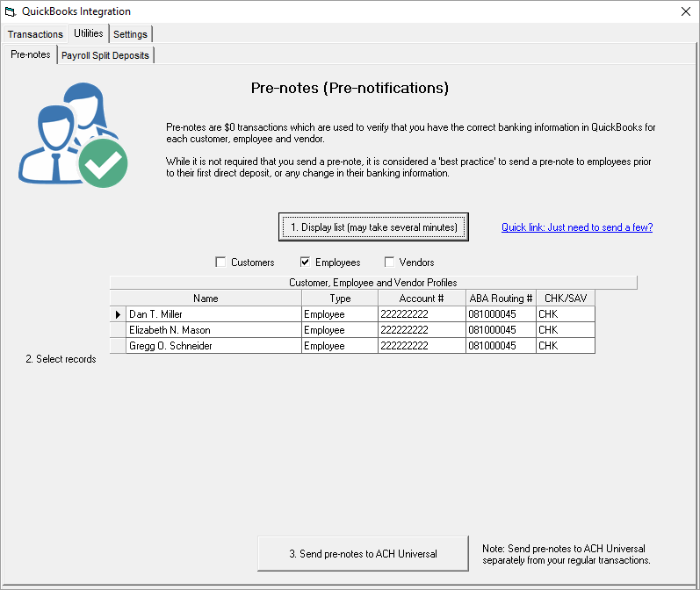Close the QuickBooks Integration window
Viewport: 700px width, 590px height.
[685, 11]
